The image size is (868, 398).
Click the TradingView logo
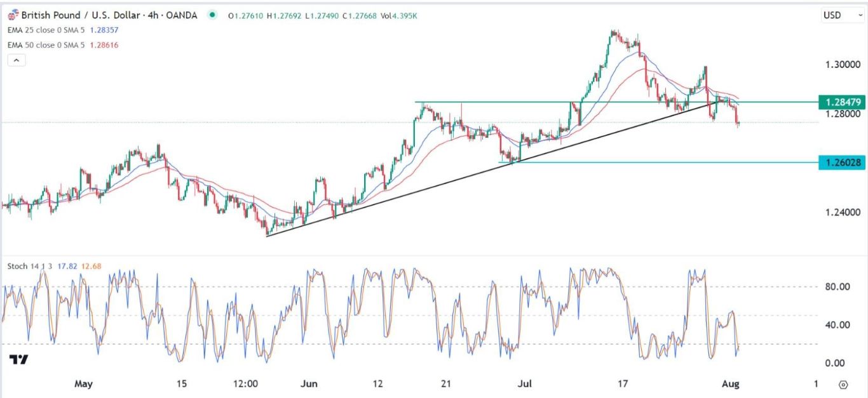19,360
